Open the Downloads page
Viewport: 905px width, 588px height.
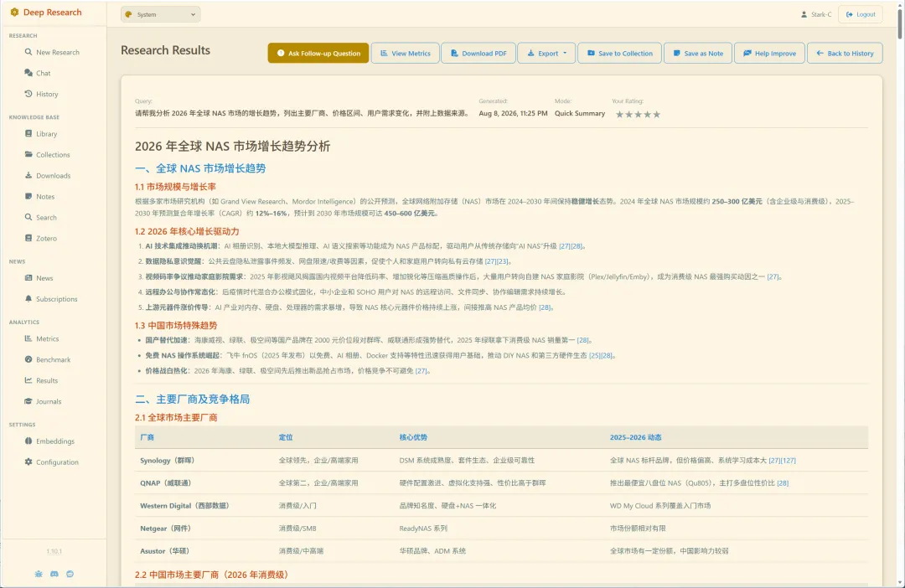click(x=48, y=175)
